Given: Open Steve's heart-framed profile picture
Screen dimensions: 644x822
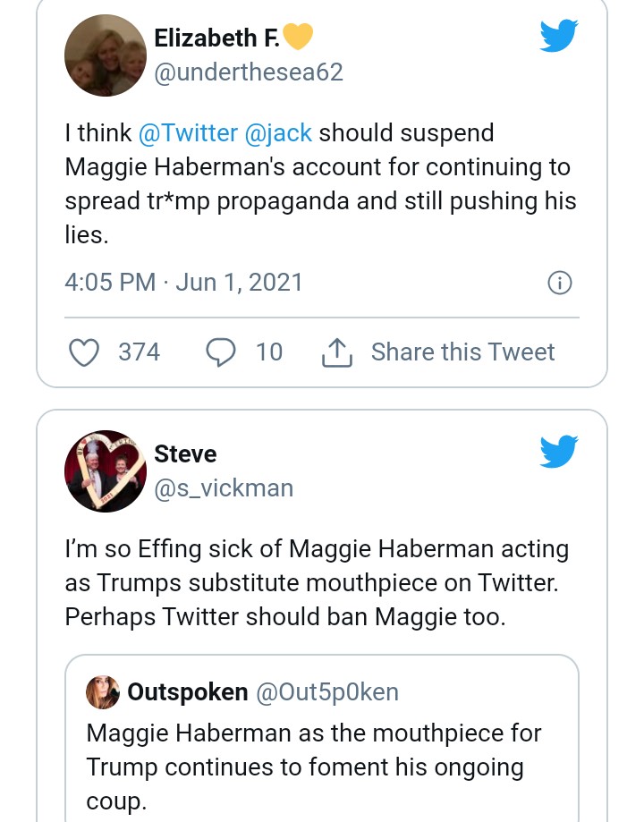Looking at the screenshot, I should [x=106, y=470].
